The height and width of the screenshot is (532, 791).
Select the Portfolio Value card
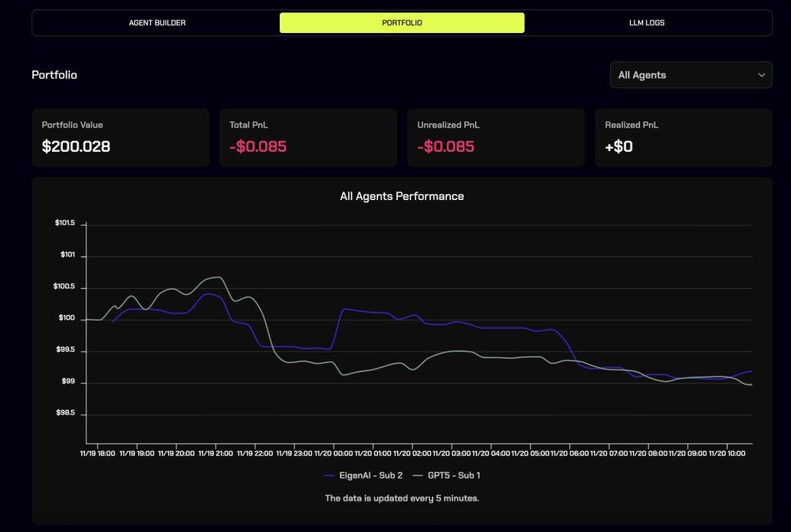pyautogui.click(x=120, y=138)
